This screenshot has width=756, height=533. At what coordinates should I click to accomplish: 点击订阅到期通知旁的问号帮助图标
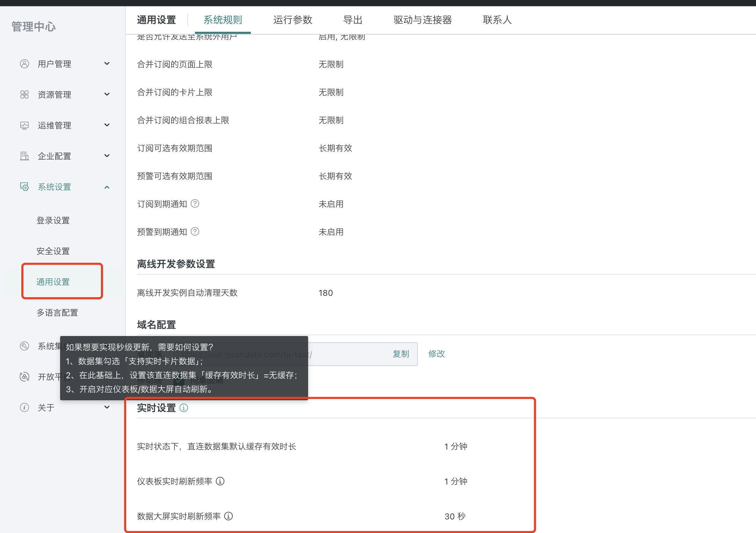(195, 204)
